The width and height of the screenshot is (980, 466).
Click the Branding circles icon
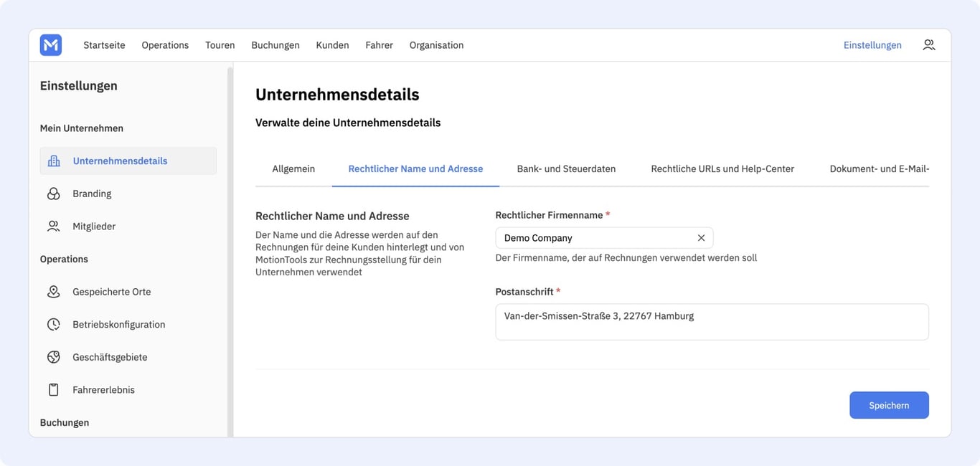54,194
